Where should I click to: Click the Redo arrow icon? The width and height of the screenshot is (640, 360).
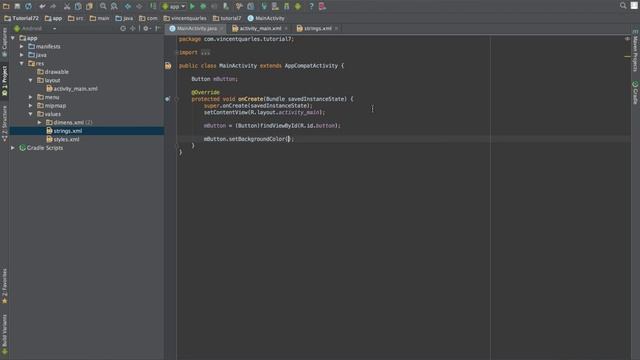tap(53, 6)
